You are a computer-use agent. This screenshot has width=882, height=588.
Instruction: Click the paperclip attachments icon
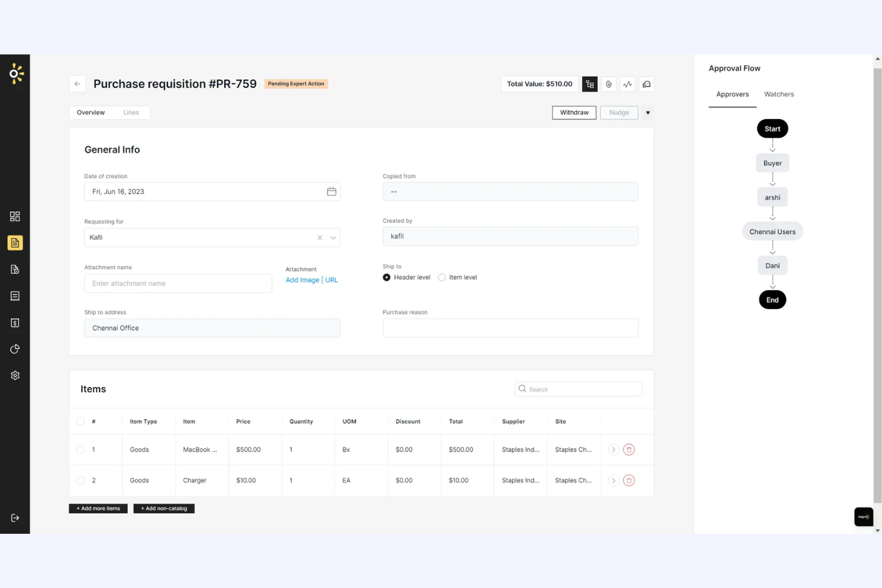(608, 84)
